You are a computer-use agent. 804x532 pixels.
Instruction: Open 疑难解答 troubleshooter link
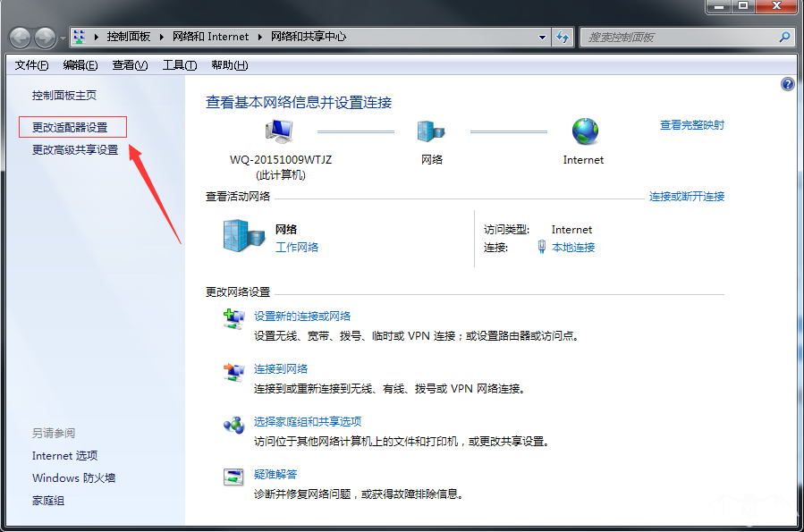pyautogui.click(x=275, y=475)
